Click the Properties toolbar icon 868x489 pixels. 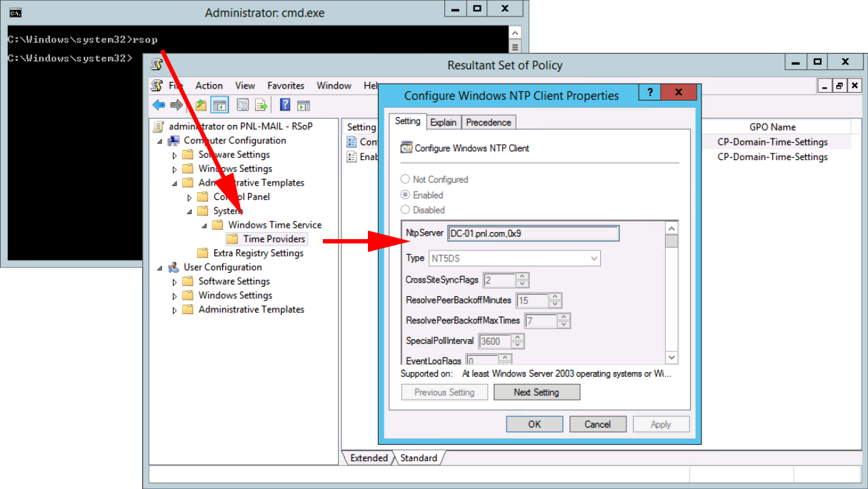tap(243, 106)
